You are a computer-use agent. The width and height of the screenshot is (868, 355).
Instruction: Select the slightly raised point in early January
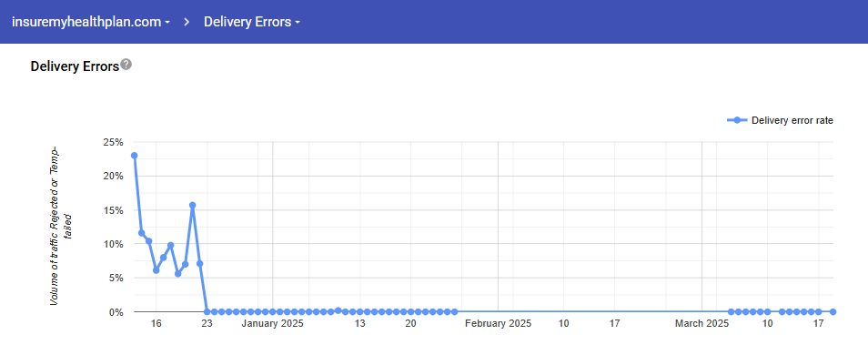(x=338, y=310)
